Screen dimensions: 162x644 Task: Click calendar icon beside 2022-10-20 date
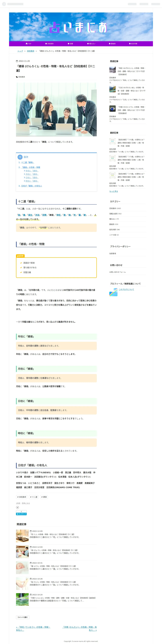pos(31,595)
